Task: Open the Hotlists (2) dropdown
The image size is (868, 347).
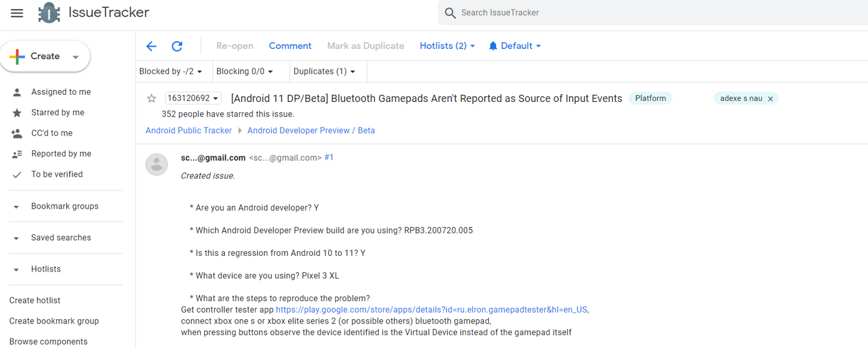Action: click(x=447, y=46)
